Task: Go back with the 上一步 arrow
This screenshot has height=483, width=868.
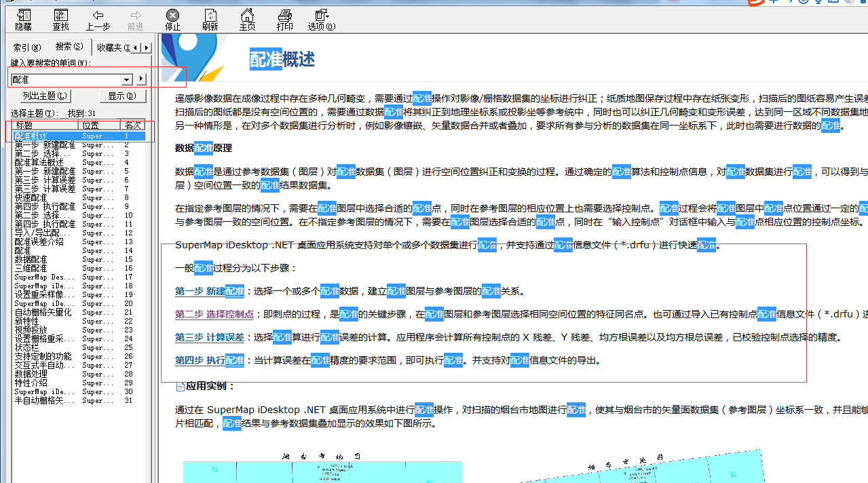Action: click(x=98, y=20)
